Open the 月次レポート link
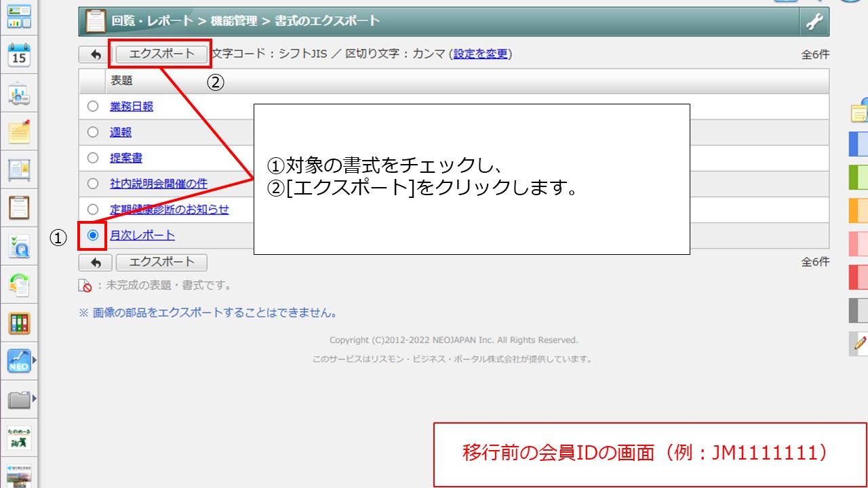Viewport: 868px width, 488px height. pyautogui.click(x=142, y=235)
